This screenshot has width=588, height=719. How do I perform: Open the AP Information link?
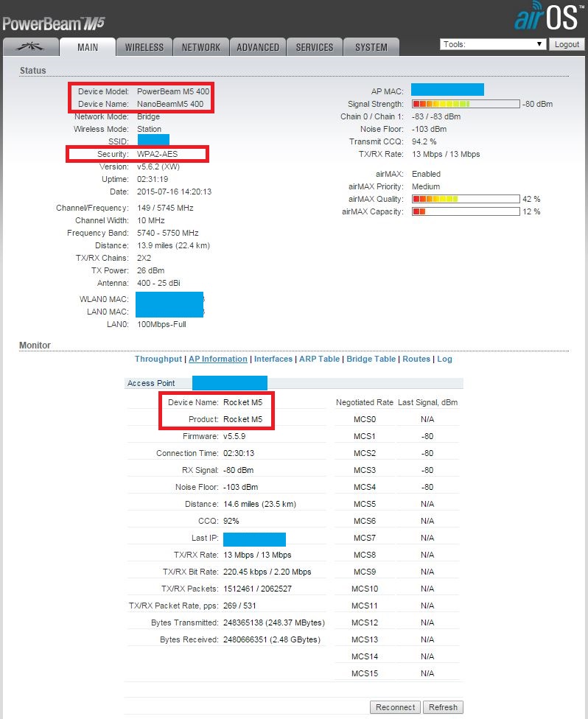tap(218, 359)
